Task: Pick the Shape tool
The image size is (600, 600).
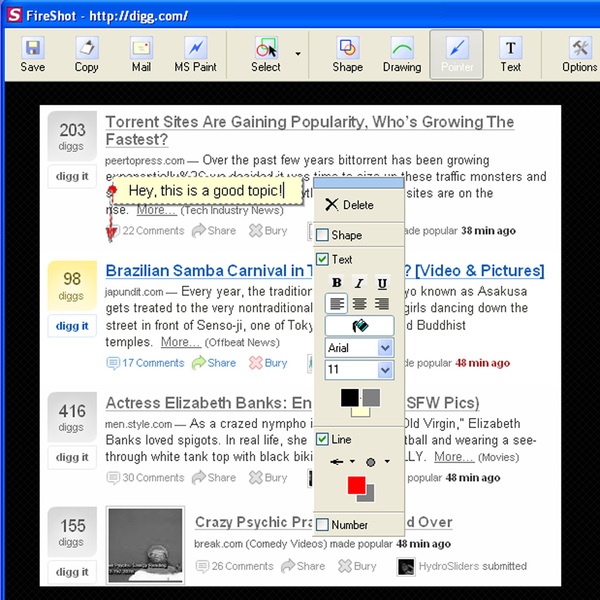Action: pos(347,55)
